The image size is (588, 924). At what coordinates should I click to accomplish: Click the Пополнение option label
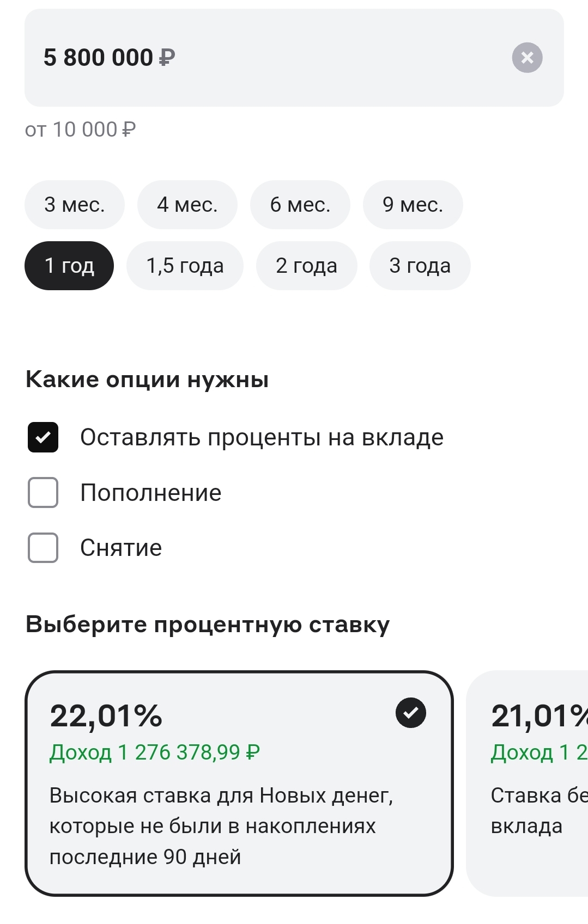[x=151, y=493]
